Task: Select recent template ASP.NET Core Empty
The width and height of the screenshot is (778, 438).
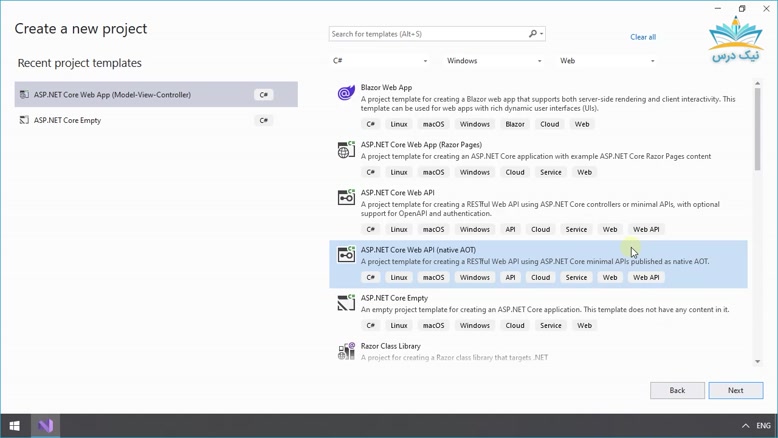Action: pyautogui.click(x=156, y=120)
